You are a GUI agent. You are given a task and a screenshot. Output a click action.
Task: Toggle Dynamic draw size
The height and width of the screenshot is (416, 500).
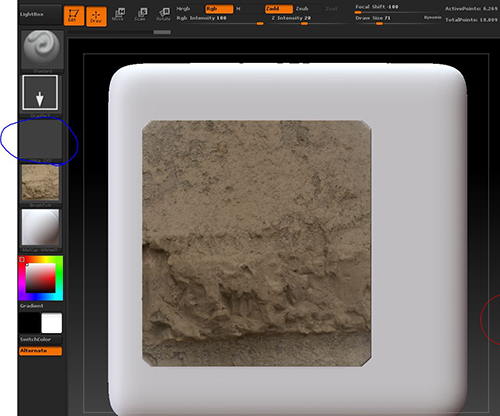coord(433,17)
